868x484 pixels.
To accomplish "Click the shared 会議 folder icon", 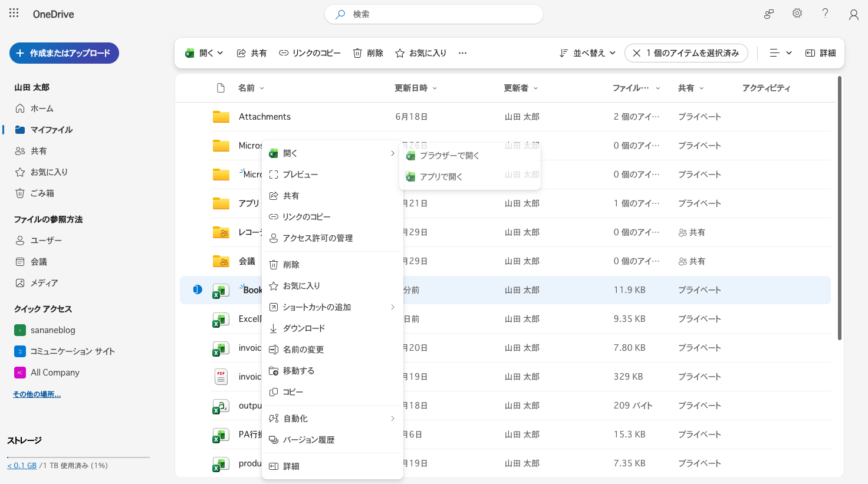I will (221, 261).
